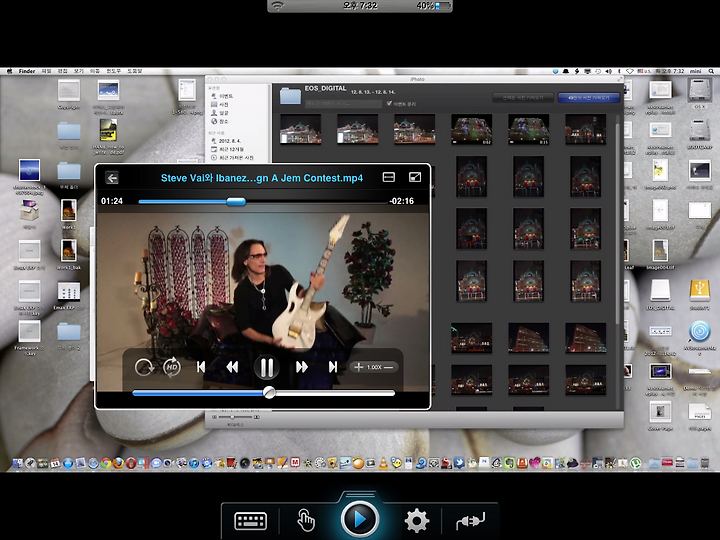This screenshot has height=540, width=720.
Task: Select the first photo thumbnail in iPhoto
Action: [301, 129]
